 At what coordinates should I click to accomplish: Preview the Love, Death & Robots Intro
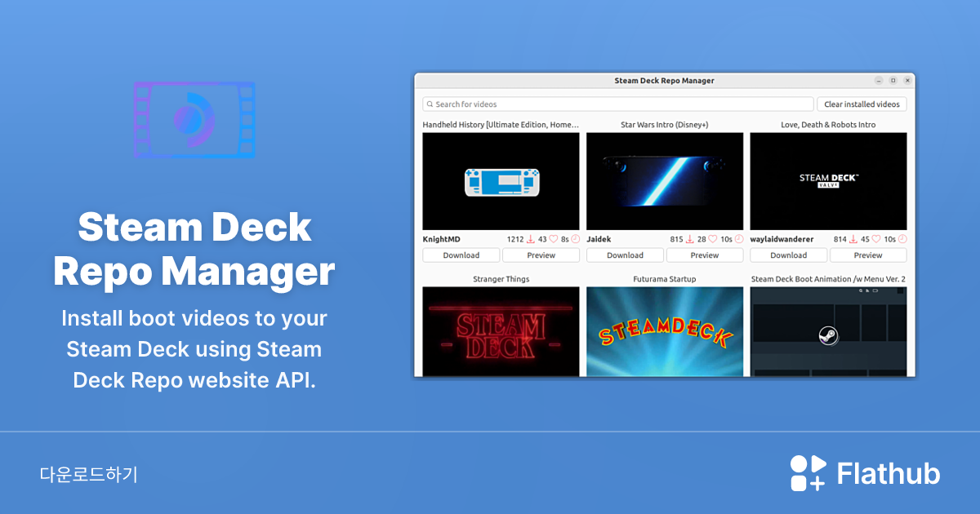[868, 255]
